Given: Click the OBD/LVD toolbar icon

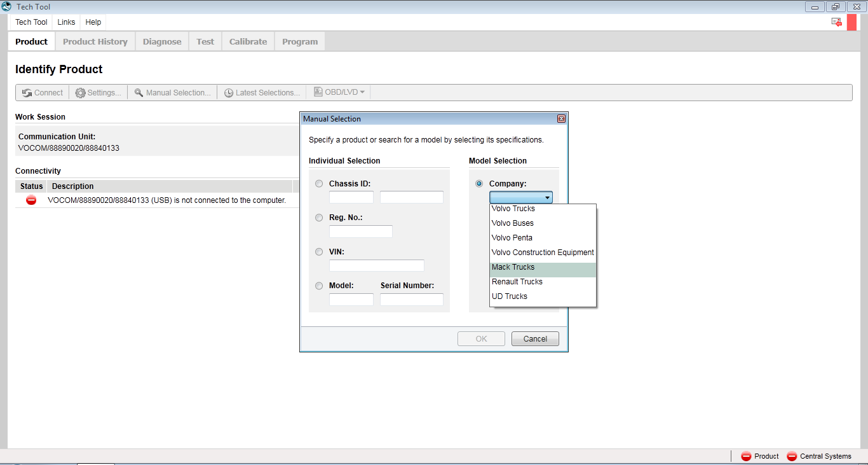Looking at the screenshot, I should point(318,92).
